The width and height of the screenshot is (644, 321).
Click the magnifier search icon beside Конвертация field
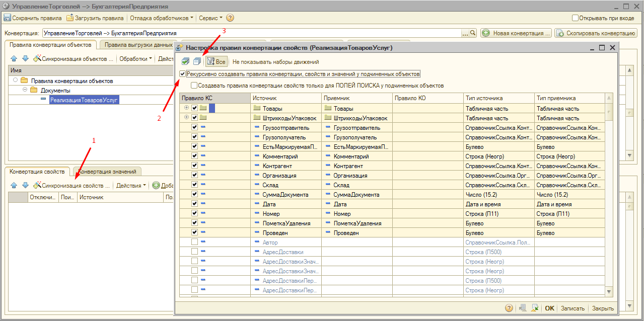(x=473, y=33)
